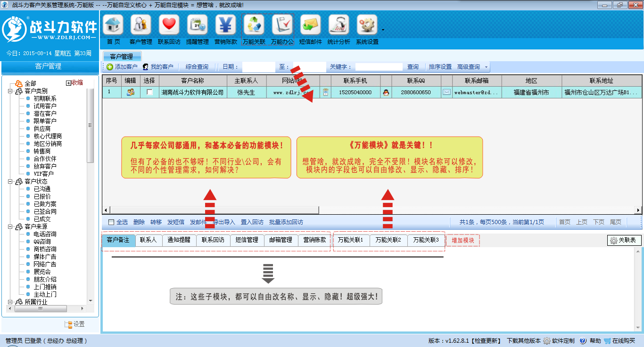Open 设置 below the customer tree
The height and width of the screenshot is (347, 644).
click(74, 324)
